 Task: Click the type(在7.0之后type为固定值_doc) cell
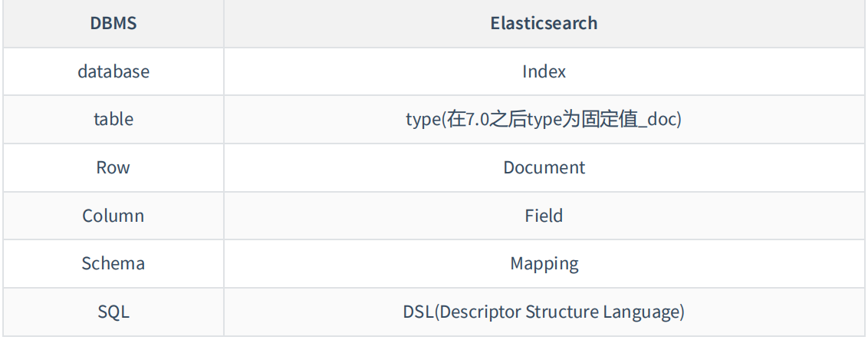click(x=544, y=120)
